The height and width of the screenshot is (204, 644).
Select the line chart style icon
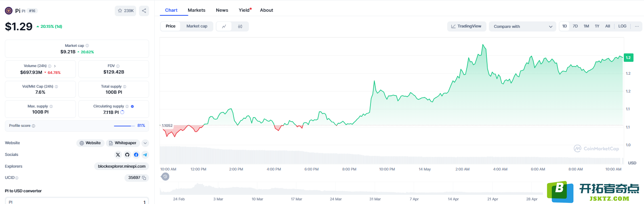[x=224, y=26]
